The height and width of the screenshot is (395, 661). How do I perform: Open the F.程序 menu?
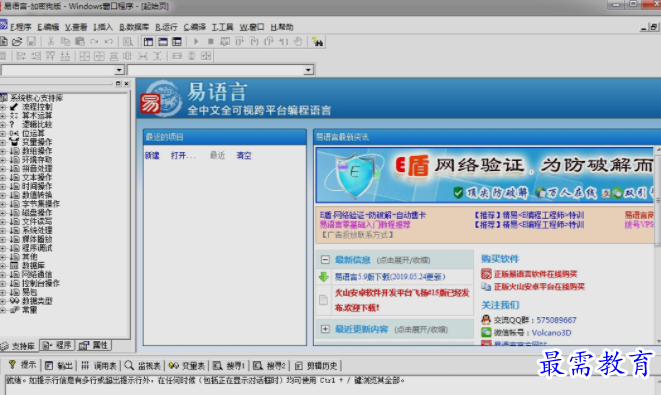pos(21,27)
